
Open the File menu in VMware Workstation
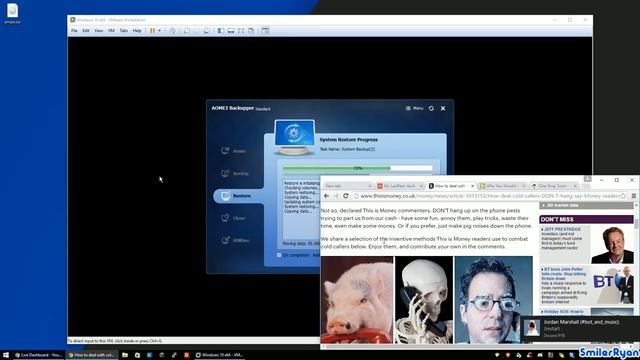74,31
